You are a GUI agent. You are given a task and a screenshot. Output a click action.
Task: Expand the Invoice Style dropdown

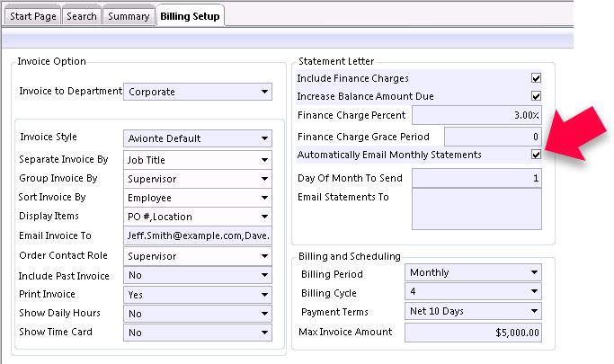[x=198, y=138]
